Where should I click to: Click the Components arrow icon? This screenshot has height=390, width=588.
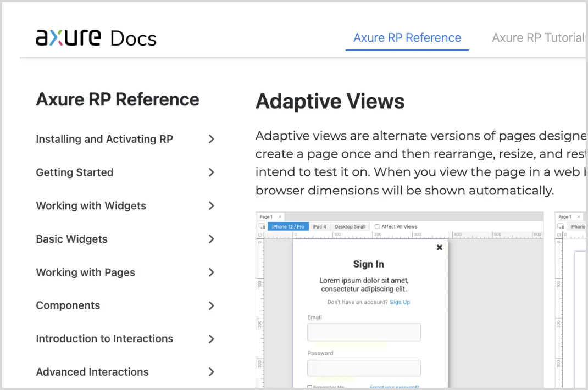click(211, 306)
